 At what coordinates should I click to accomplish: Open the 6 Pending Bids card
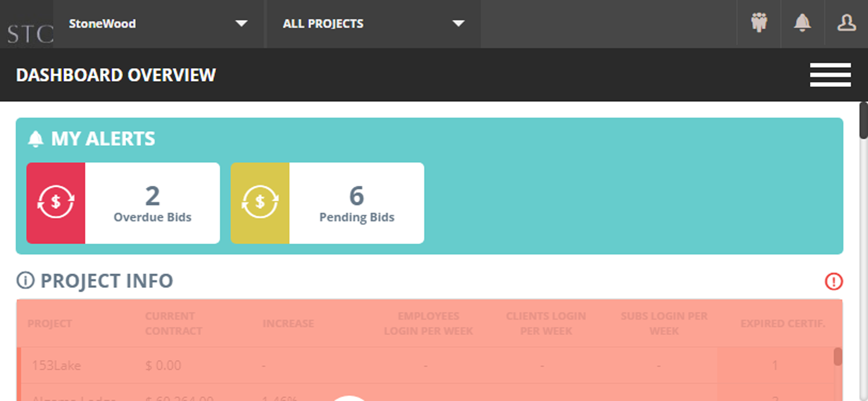point(327,203)
